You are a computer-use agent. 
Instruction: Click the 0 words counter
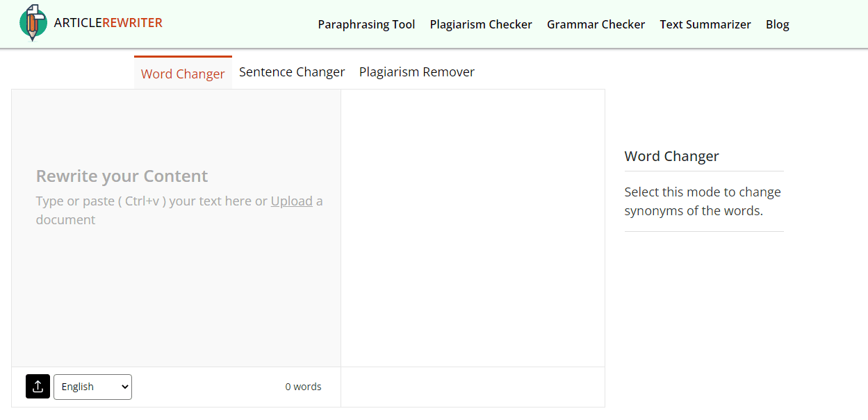click(x=303, y=387)
